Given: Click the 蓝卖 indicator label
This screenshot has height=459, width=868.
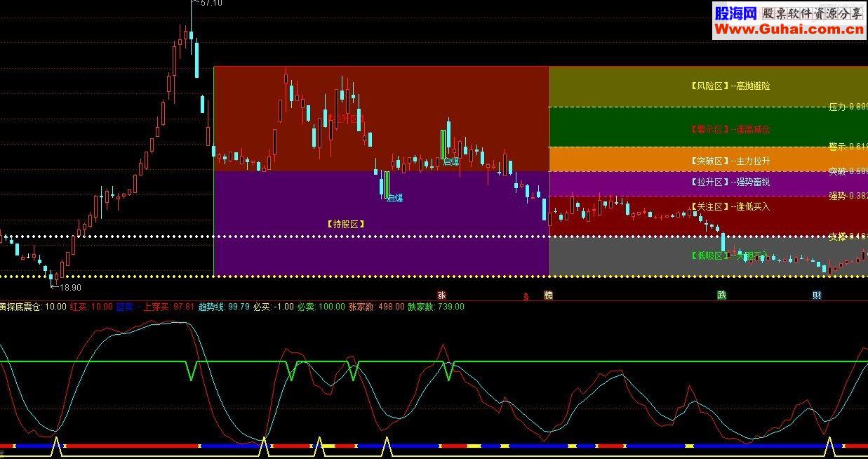Looking at the screenshot, I should pos(126,307).
